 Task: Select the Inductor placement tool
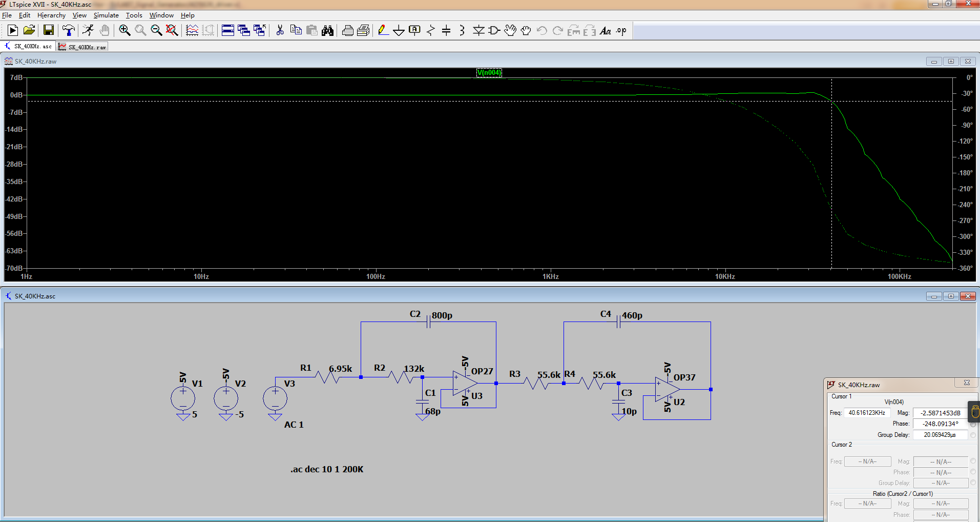point(462,31)
